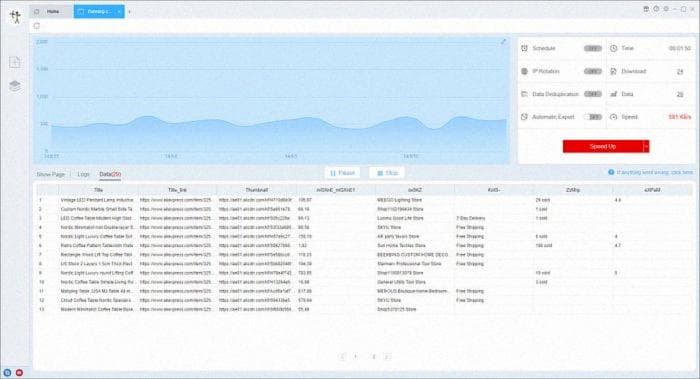The height and width of the screenshot is (379, 700).
Task: Select the Data(25) tab
Action: (110, 174)
